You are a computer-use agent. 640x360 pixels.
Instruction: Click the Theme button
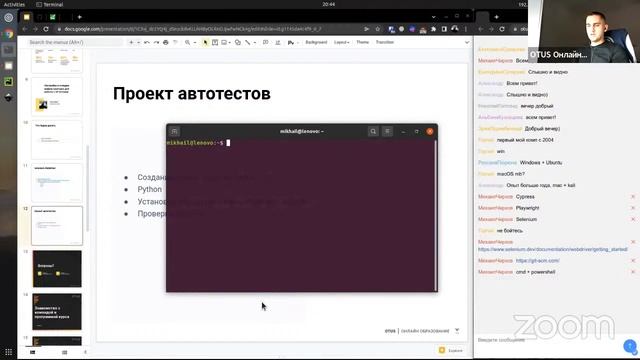tap(362, 42)
